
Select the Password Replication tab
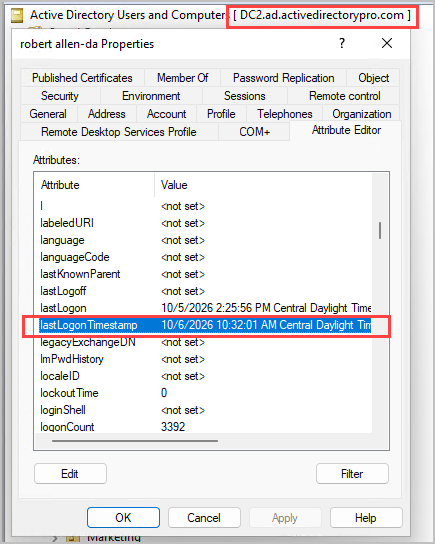(x=283, y=78)
